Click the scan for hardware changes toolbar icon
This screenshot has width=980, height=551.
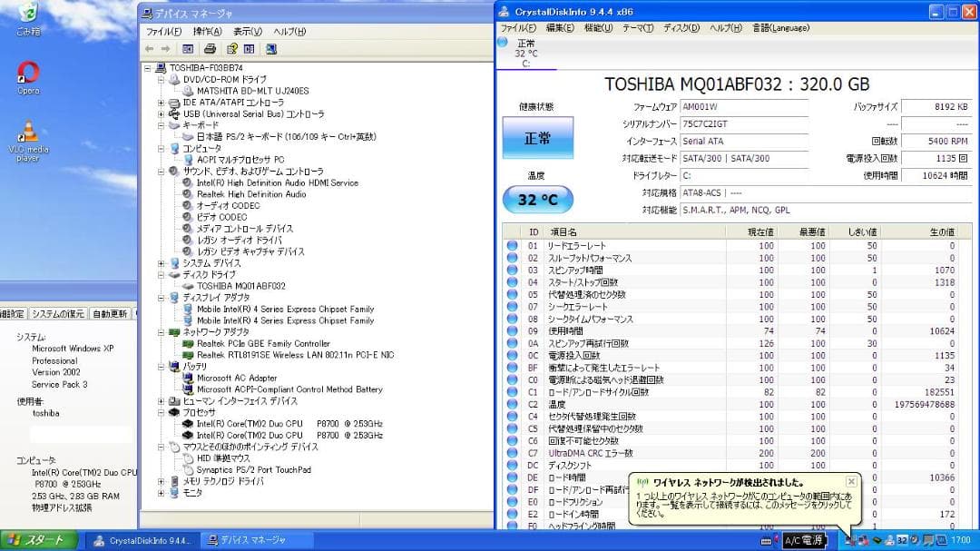point(271,48)
